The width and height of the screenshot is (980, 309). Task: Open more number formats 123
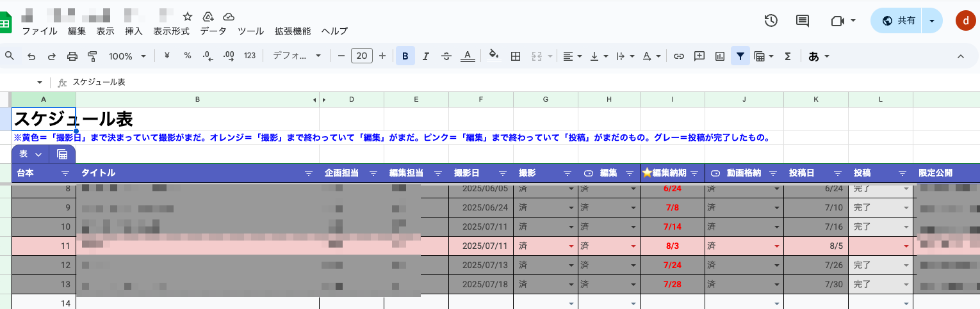tap(250, 56)
